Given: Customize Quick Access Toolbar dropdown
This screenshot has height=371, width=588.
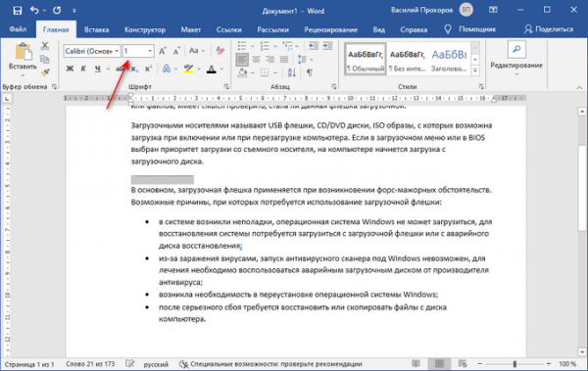Looking at the screenshot, I should click(x=74, y=11).
